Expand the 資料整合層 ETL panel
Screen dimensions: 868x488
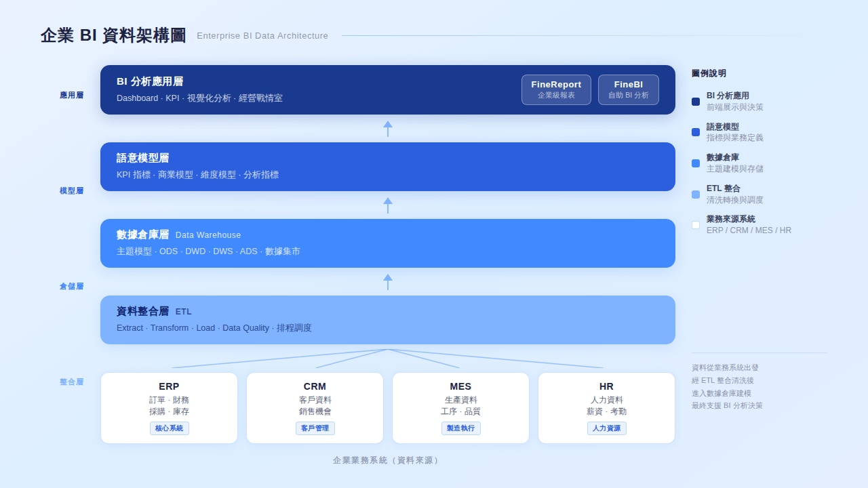(x=388, y=319)
